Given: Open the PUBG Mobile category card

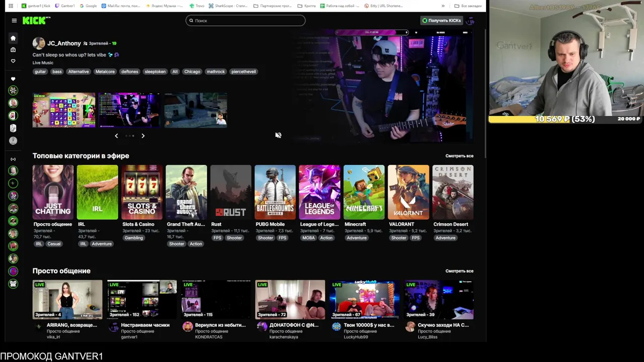Looking at the screenshot, I should [275, 192].
